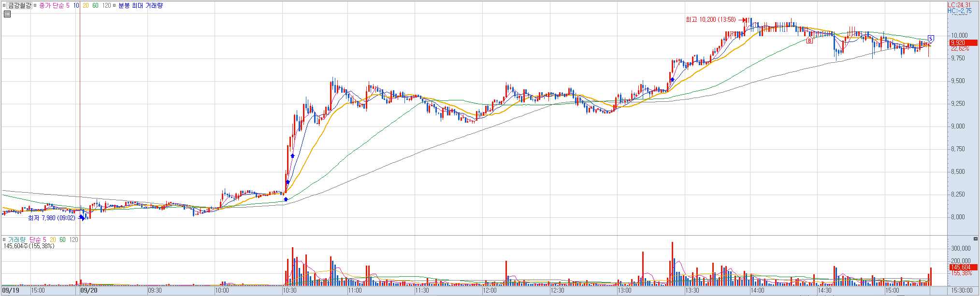Viewport: 980px width, 296px height.
Task: Click the 15:30:00 time axis label
Action: click(x=962, y=291)
